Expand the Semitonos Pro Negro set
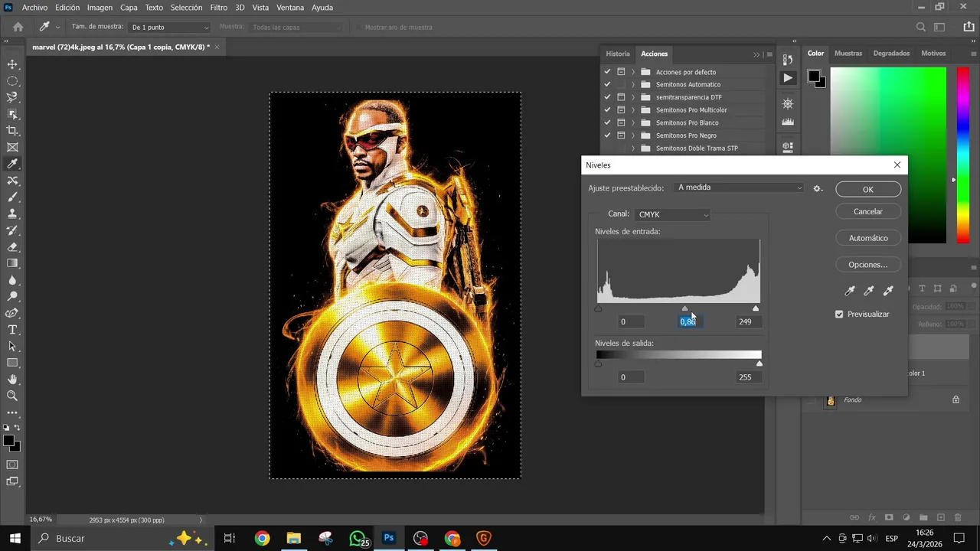The height and width of the screenshot is (551, 980). tap(633, 135)
